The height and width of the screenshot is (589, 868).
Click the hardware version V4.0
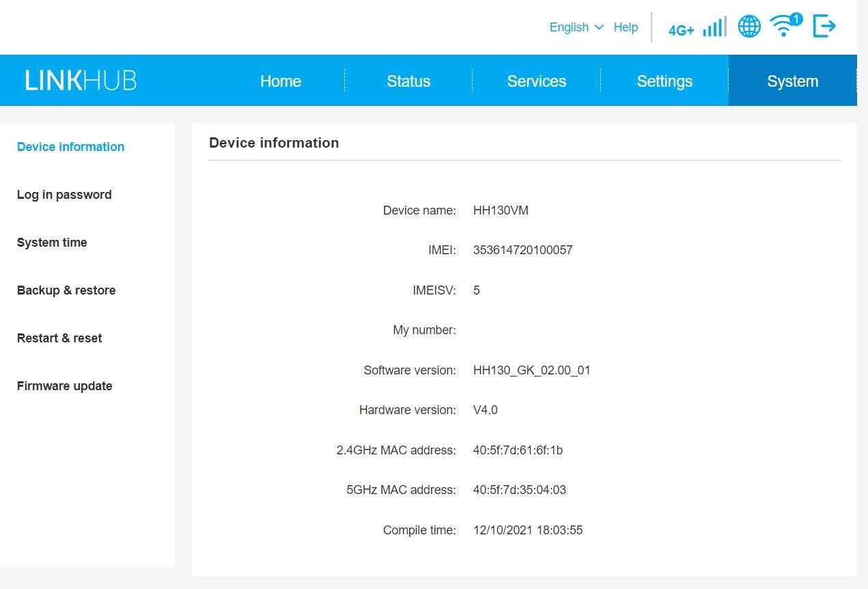pos(486,410)
